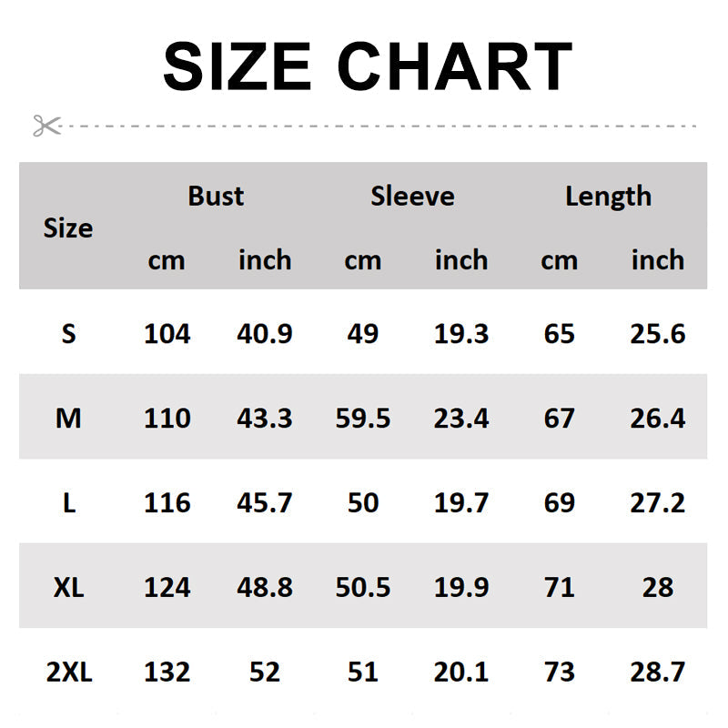Select the L size row label
This screenshot has width=728, height=728.
[x=69, y=503]
